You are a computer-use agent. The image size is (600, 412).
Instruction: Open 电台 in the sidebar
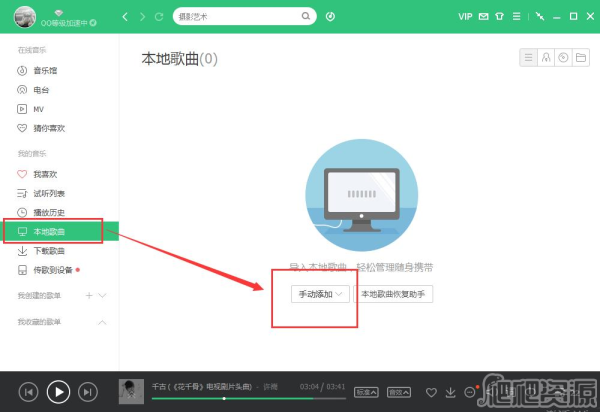(x=33, y=90)
